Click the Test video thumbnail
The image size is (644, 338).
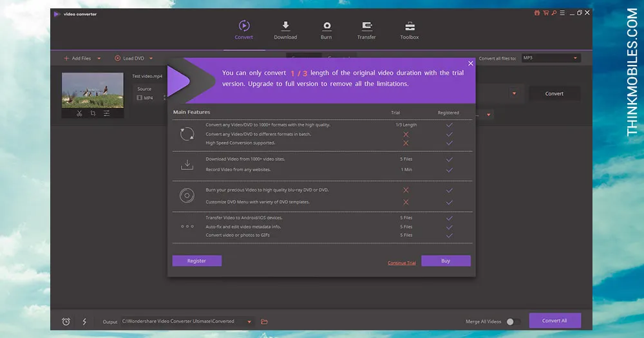click(92, 90)
